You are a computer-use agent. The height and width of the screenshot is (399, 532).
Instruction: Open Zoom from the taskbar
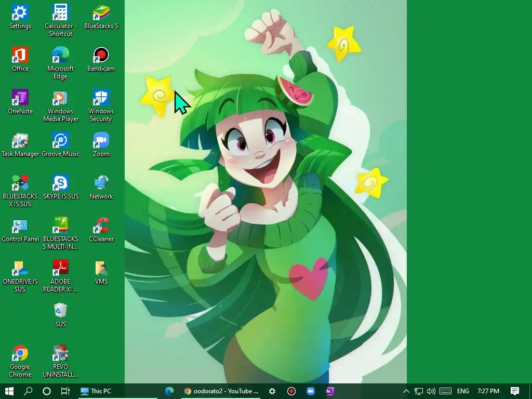pyautogui.click(x=311, y=391)
